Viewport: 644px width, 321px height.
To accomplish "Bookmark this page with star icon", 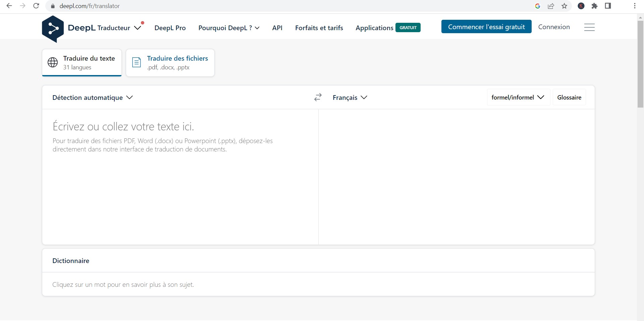I will 565,6.
